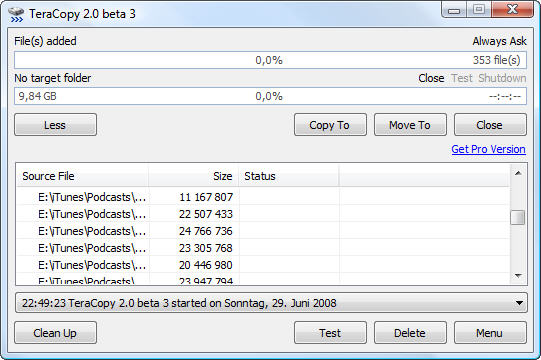Select the Close after-copy option text
The width and height of the screenshot is (541, 360).
[431, 78]
